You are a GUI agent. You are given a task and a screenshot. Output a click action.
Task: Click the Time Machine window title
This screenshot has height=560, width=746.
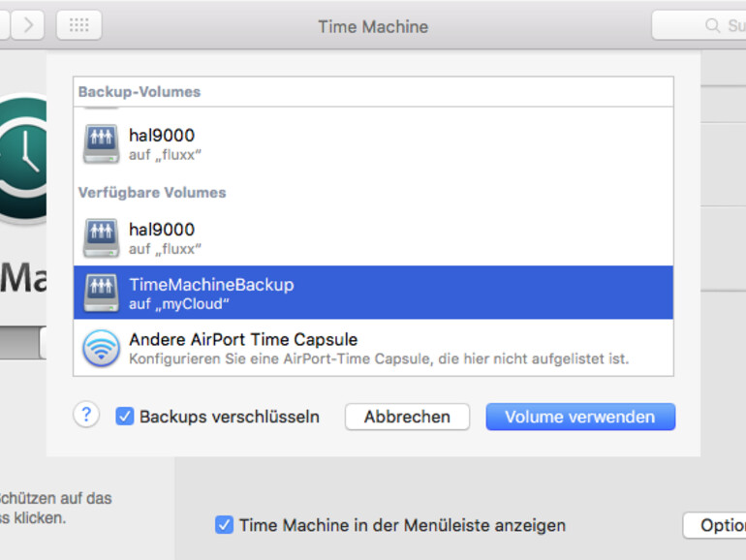(x=373, y=27)
